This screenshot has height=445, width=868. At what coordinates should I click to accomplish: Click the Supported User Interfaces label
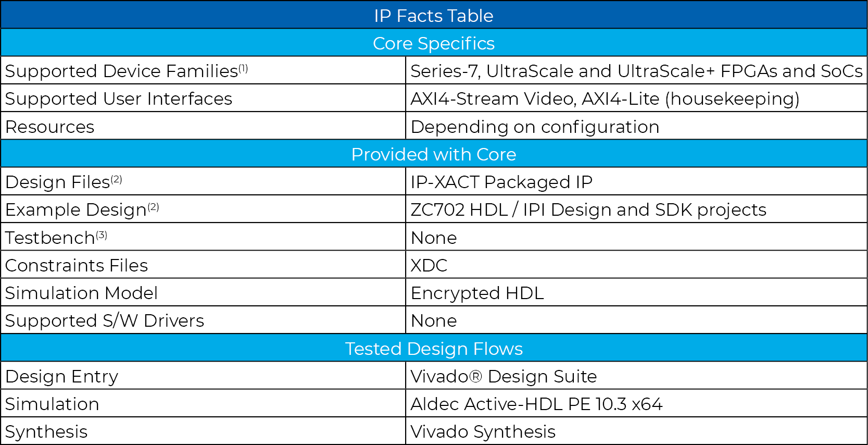pyautogui.click(x=119, y=98)
